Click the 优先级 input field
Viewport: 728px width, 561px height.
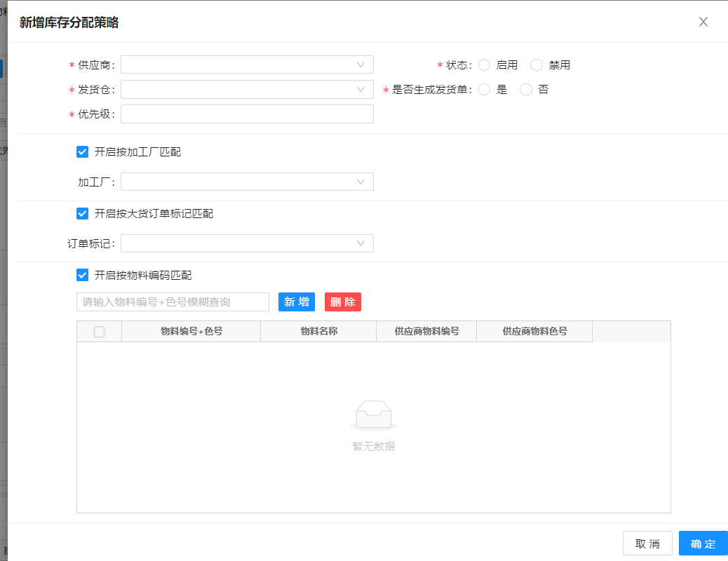pyautogui.click(x=247, y=114)
